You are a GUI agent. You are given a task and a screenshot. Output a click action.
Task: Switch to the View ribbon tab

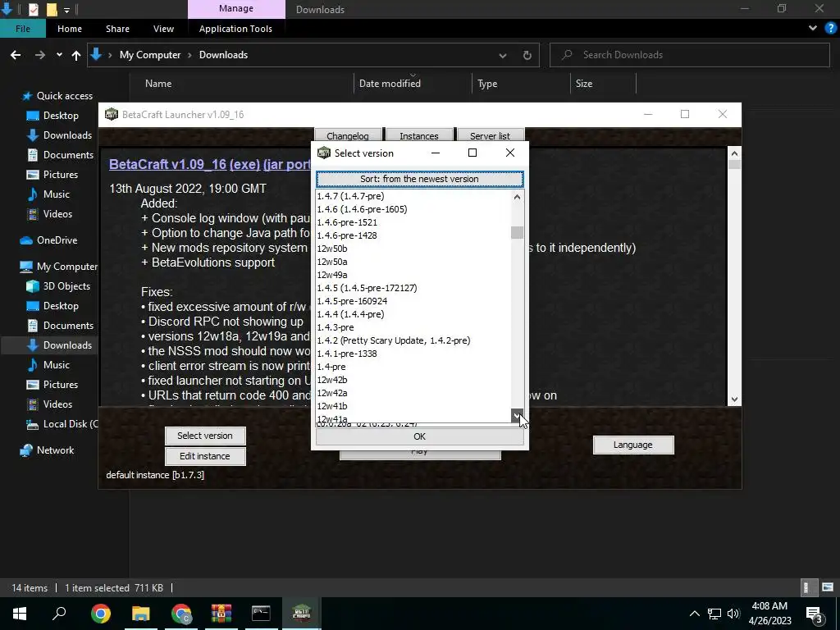(163, 29)
